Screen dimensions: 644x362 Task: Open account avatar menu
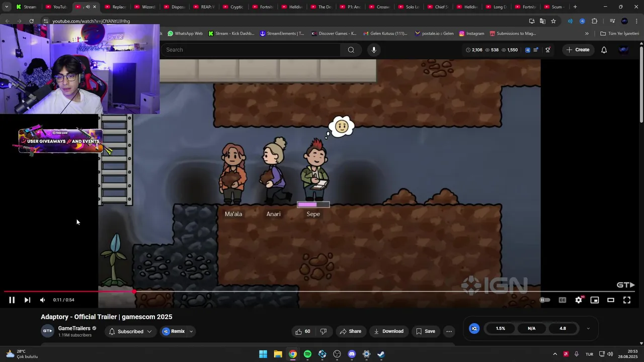click(624, 50)
